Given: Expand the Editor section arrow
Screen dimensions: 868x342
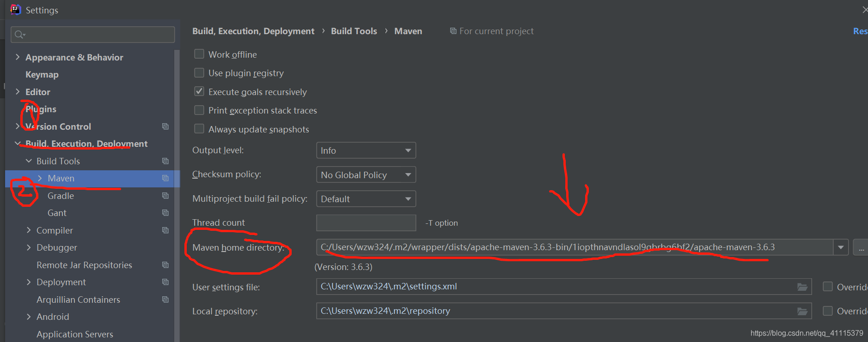Looking at the screenshot, I should (x=18, y=91).
